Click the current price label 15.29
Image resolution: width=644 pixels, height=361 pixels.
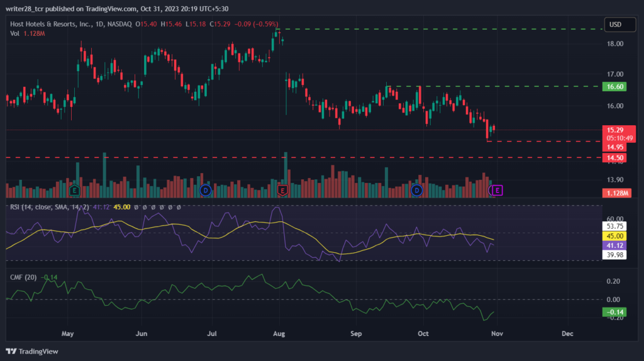[x=615, y=130]
